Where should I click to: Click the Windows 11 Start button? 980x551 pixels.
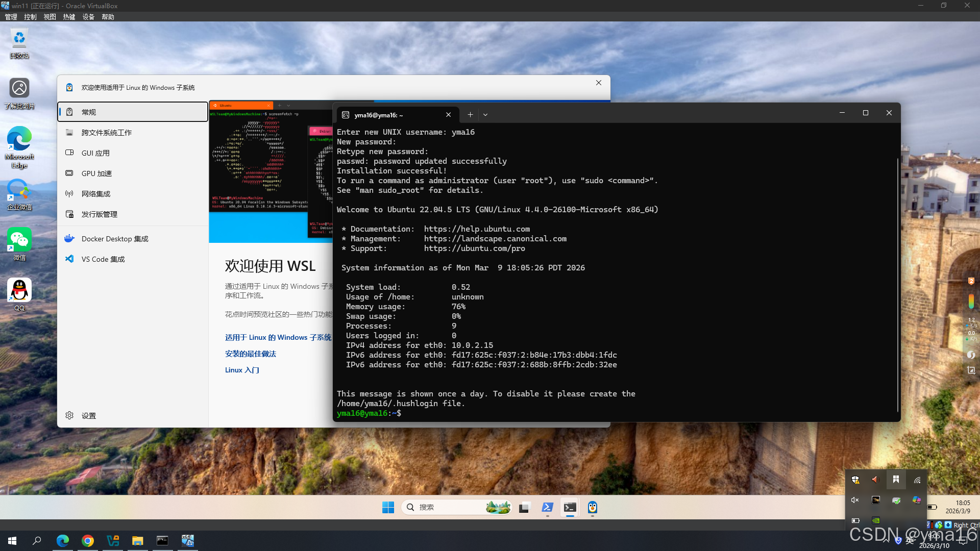(388, 507)
